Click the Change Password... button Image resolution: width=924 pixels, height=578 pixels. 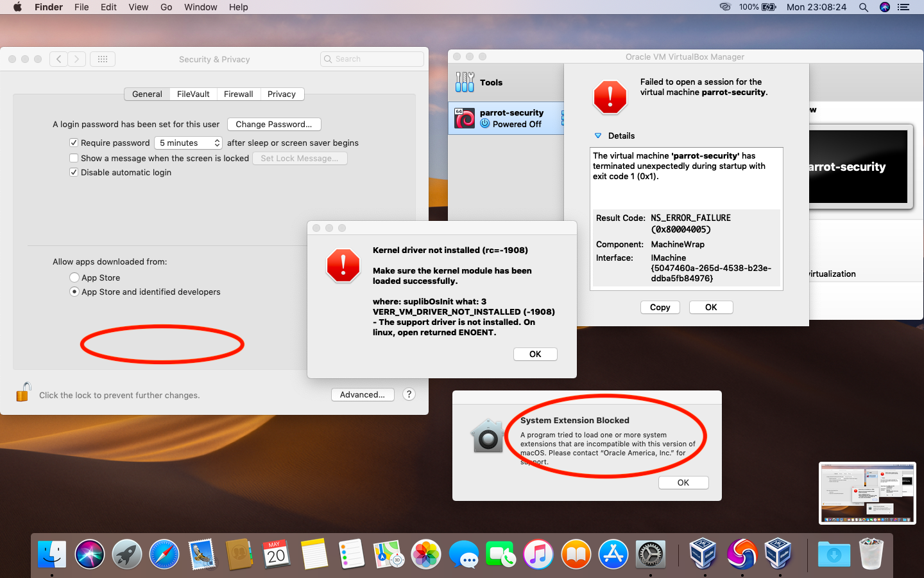click(274, 124)
